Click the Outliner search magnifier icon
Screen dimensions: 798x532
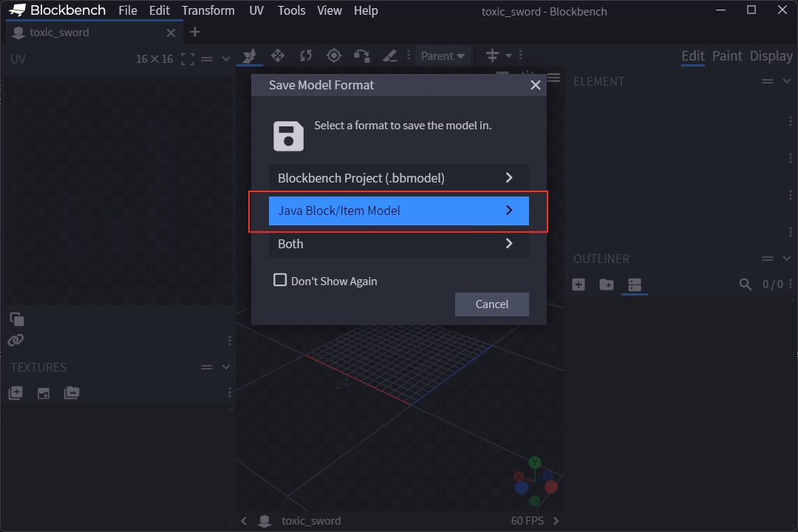pyautogui.click(x=746, y=284)
